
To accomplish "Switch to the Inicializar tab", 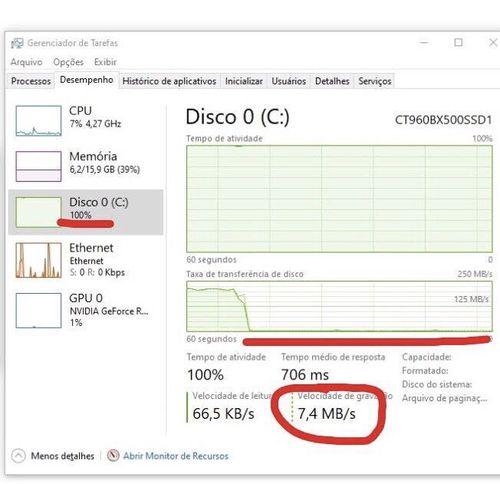I will 244,81.
